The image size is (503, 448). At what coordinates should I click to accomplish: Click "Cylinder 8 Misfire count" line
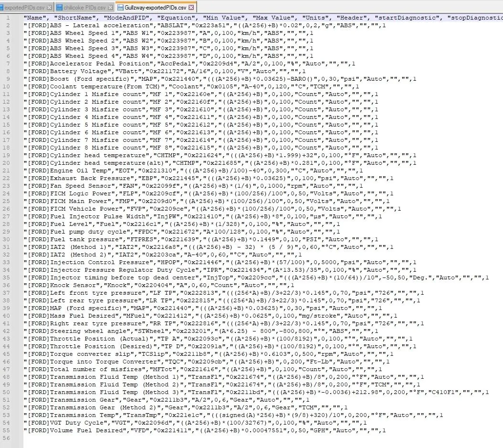(x=201, y=148)
